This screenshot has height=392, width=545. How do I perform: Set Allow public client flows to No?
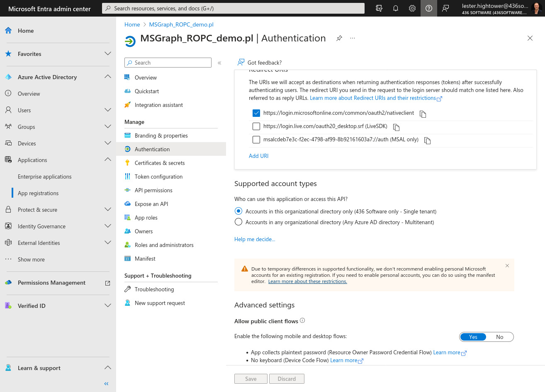500,337
